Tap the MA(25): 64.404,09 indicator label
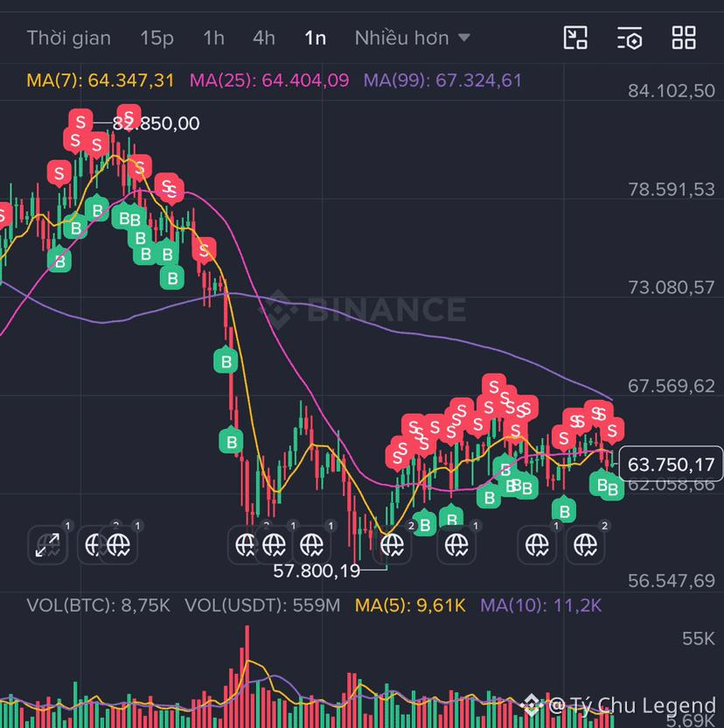This screenshot has height=728, width=724. (x=269, y=80)
